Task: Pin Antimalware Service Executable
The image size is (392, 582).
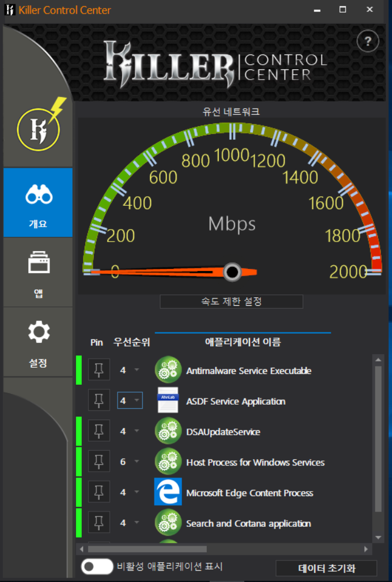Action: coord(99,369)
